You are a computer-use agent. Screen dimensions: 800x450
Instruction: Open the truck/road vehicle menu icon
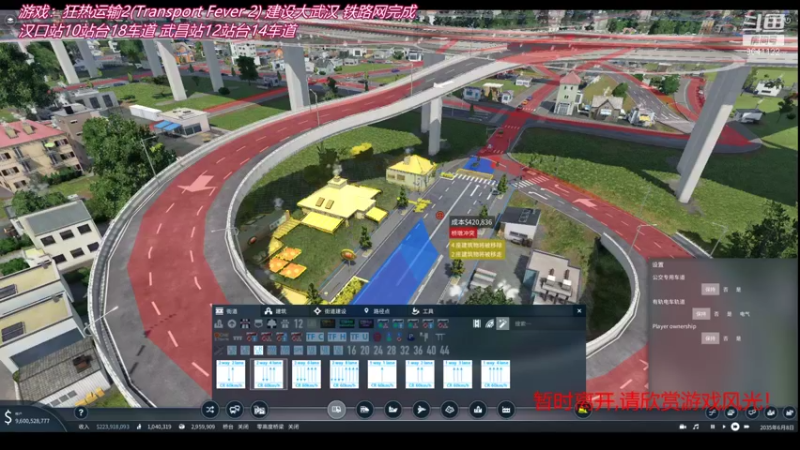coord(364,409)
